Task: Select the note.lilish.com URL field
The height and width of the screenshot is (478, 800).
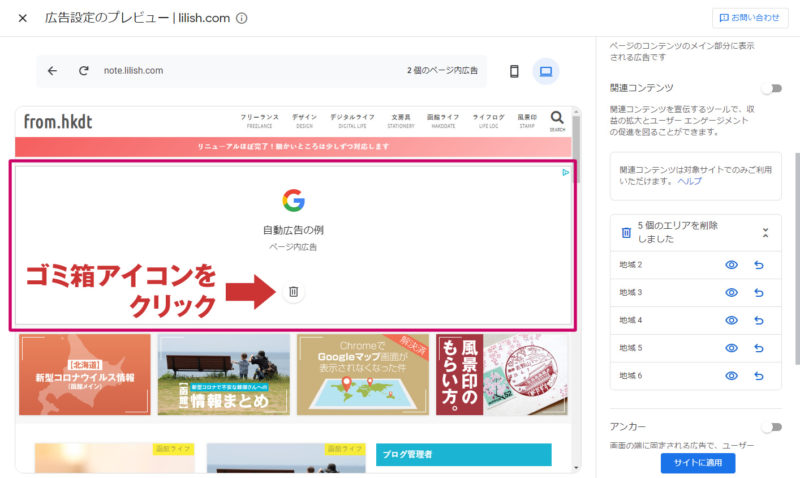Action: [x=134, y=71]
